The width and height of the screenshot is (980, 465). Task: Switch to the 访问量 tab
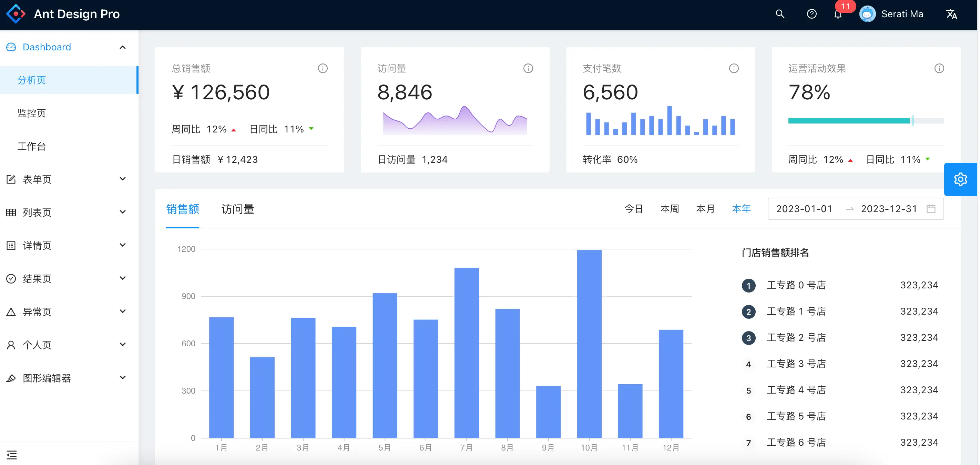237,209
